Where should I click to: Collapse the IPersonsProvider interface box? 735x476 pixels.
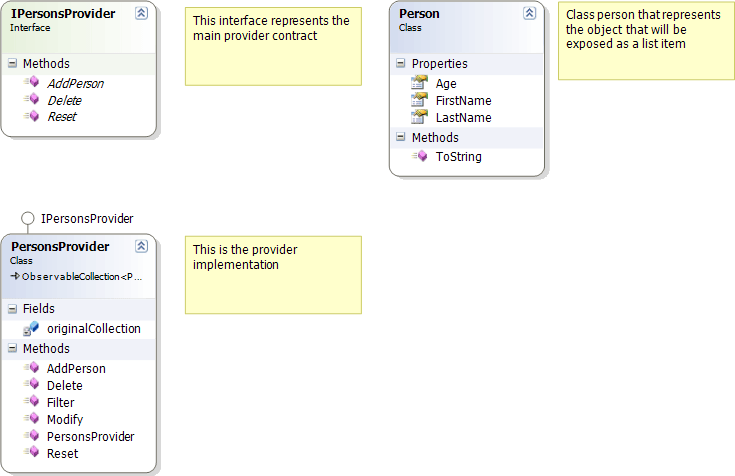click(141, 14)
